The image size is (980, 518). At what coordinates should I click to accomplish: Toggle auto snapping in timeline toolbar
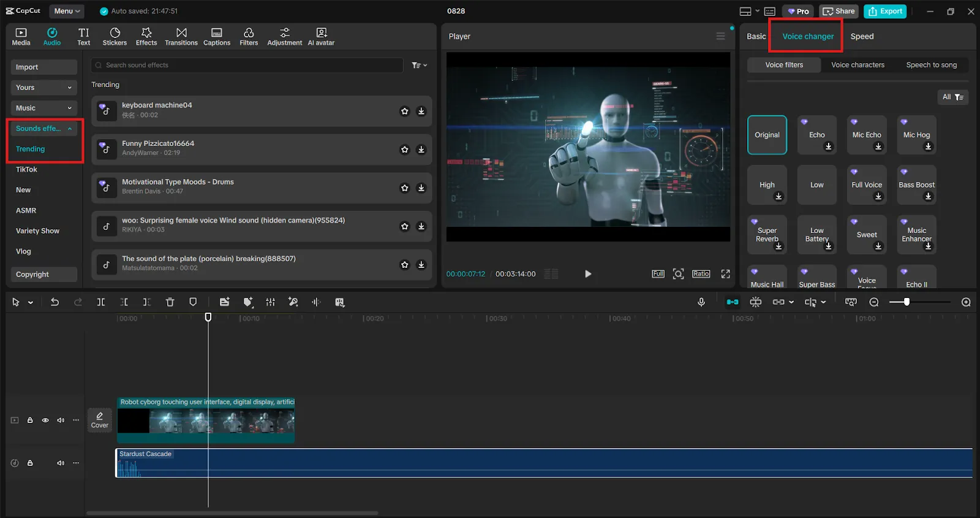point(756,302)
